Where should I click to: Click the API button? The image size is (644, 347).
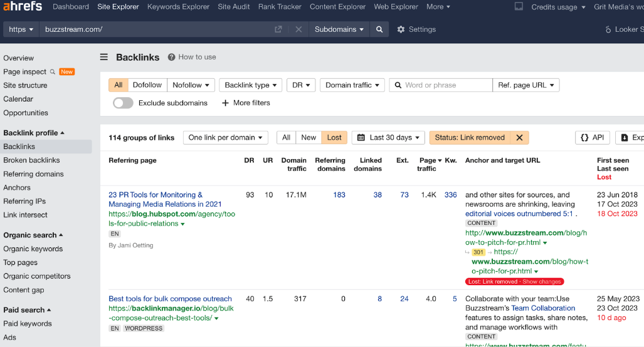point(592,138)
